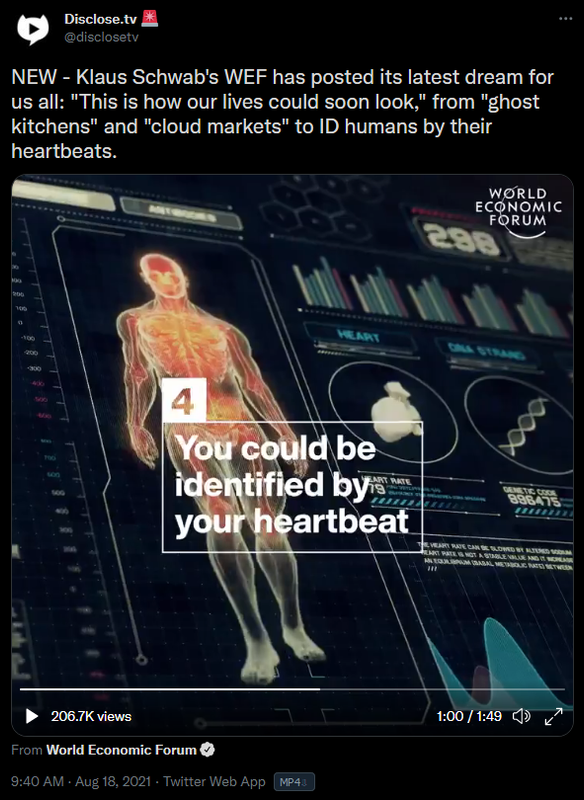Click the 206.7K views counter
Screen dimensions: 584x800
(91, 716)
